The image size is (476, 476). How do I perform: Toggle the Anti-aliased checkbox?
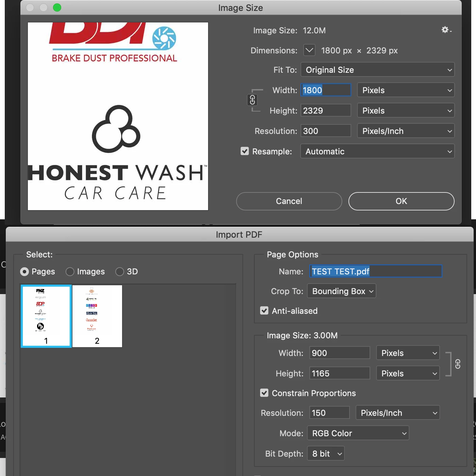point(264,310)
